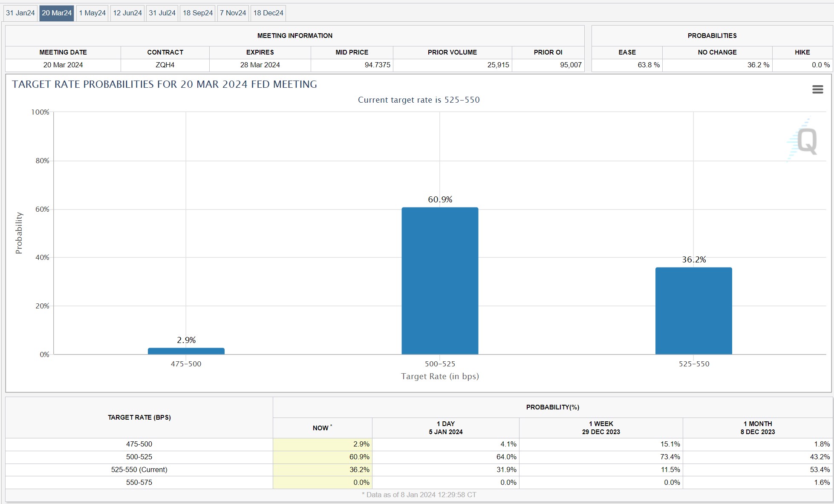The width and height of the screenshot is (834, 504).
Task: Switch to the 31 Jan24 meeting tab
Action: click(x=20, y=13)
